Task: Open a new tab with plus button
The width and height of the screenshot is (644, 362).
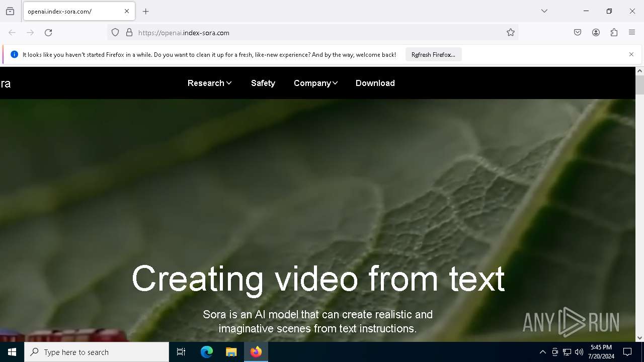Action: click(x=146, y=11)
